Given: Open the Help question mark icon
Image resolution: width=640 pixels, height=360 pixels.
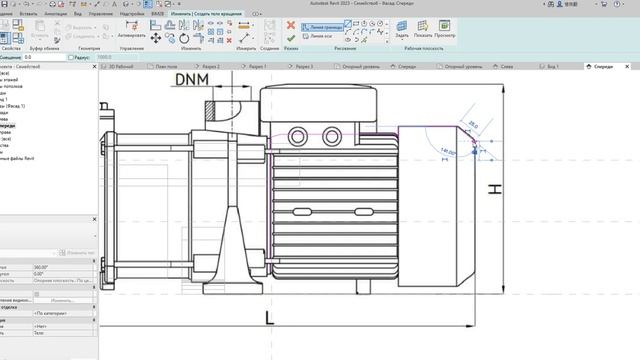Looking at the screenshot, I should click(617, 4).
